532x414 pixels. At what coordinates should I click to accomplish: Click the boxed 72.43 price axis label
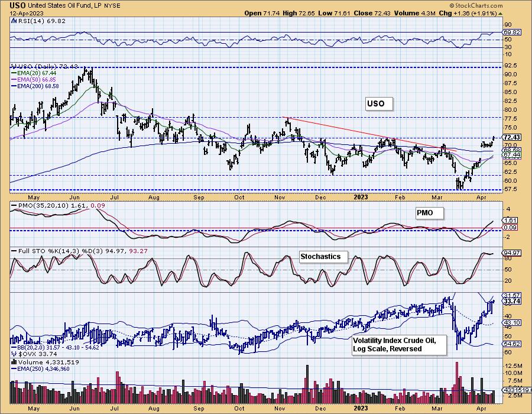[512, 137]
